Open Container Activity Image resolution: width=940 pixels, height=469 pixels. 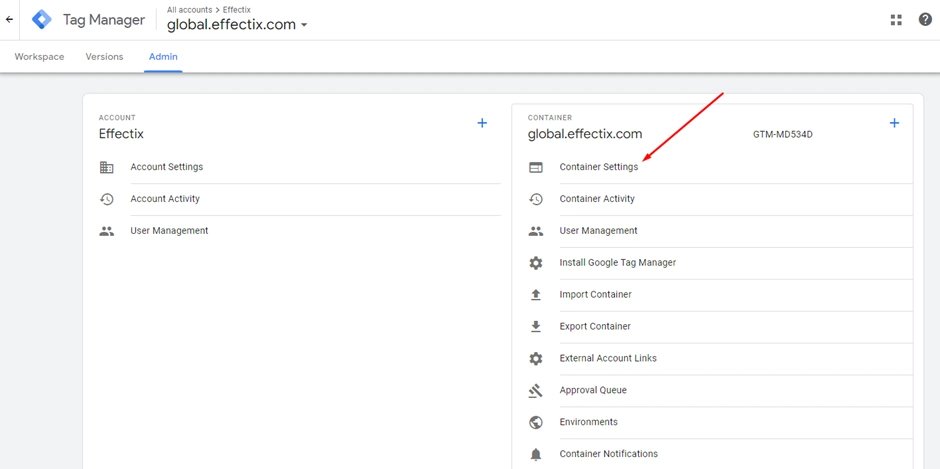(597, 199)
